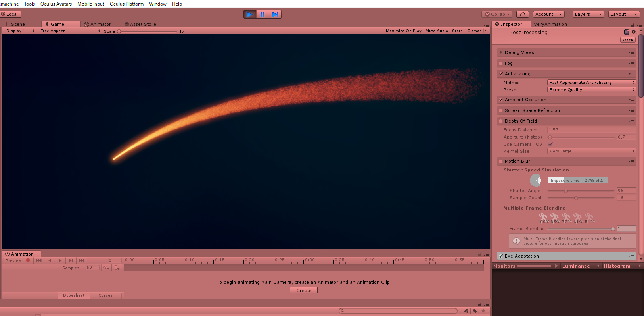Open Motion Blur section context menu icon
Screen dimensions: 644x316
pos(631,161)
